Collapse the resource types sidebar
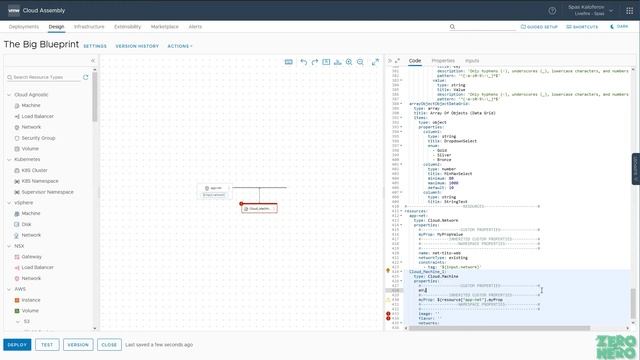 click(x=93, y=60)
